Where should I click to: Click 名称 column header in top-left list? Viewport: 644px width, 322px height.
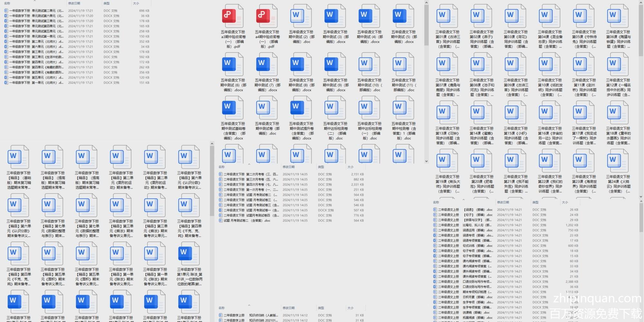(x=7, y=3)
